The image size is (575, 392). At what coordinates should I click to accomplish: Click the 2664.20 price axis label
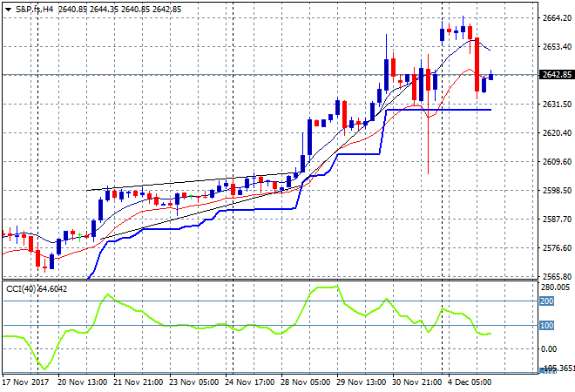557,18
